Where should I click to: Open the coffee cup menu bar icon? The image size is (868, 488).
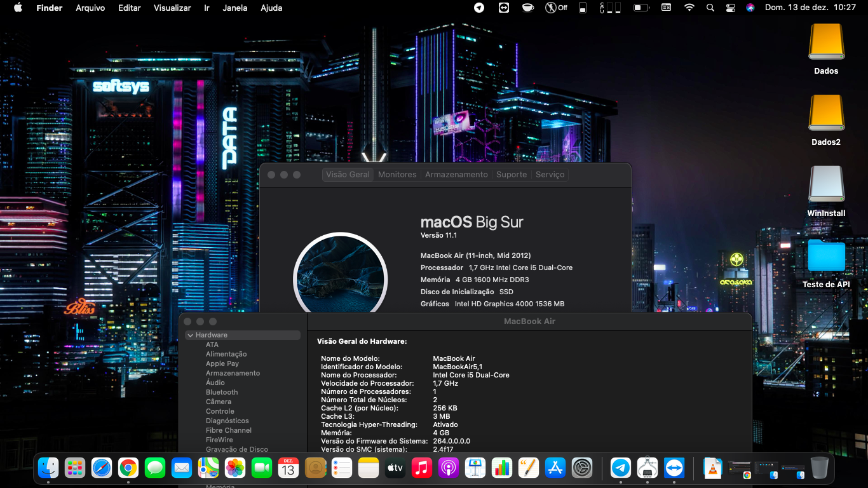tap(527, 8)
